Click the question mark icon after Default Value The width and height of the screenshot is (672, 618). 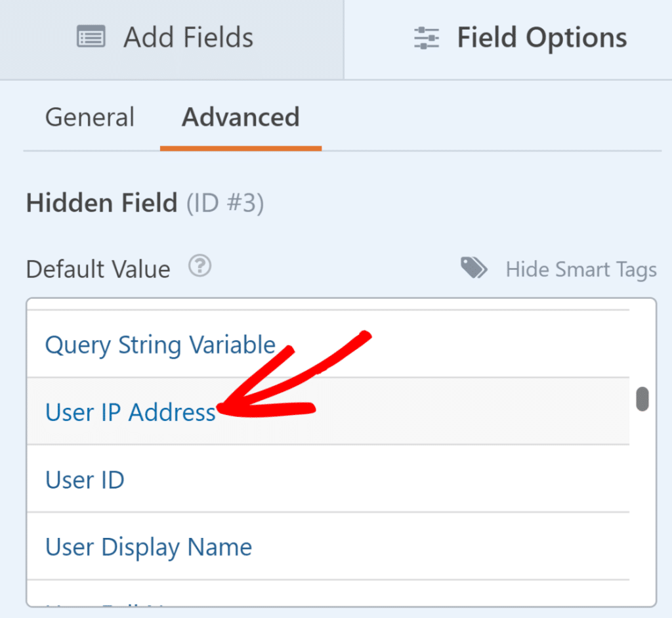199,266
